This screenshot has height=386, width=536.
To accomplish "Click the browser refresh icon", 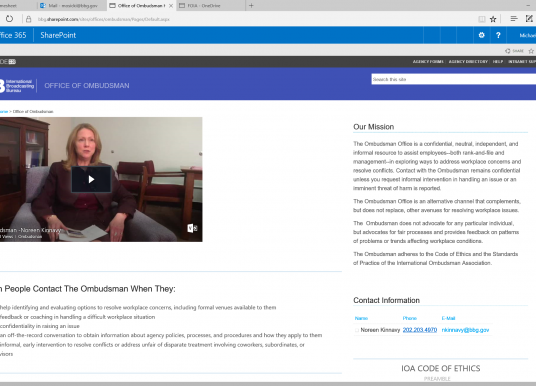I will (x=9, y=19).
